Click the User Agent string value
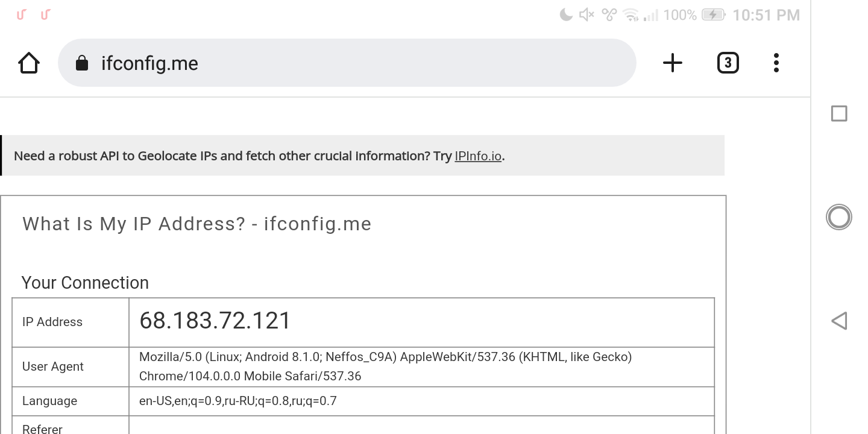This screenshot has height=434, width=868. pyautogui.click(x=385, y=366)
